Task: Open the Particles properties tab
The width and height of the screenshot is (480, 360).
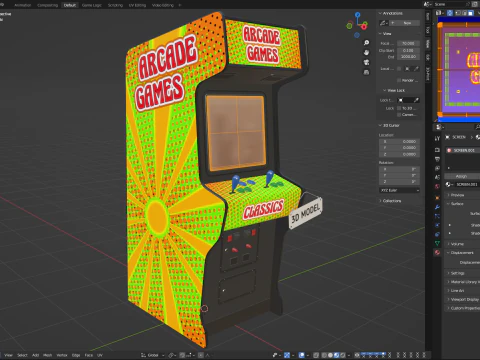Action: click(437, 216)
